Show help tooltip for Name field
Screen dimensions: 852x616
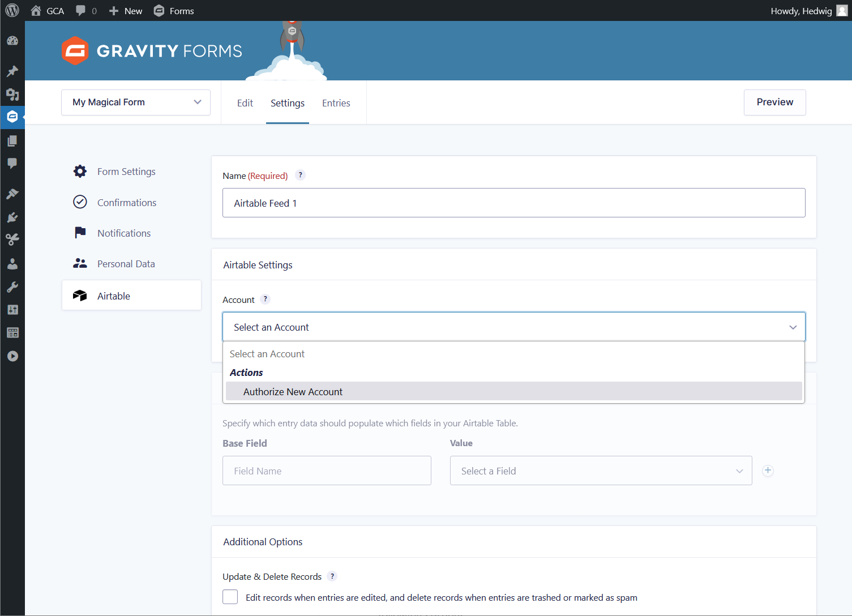click(301, 176)
